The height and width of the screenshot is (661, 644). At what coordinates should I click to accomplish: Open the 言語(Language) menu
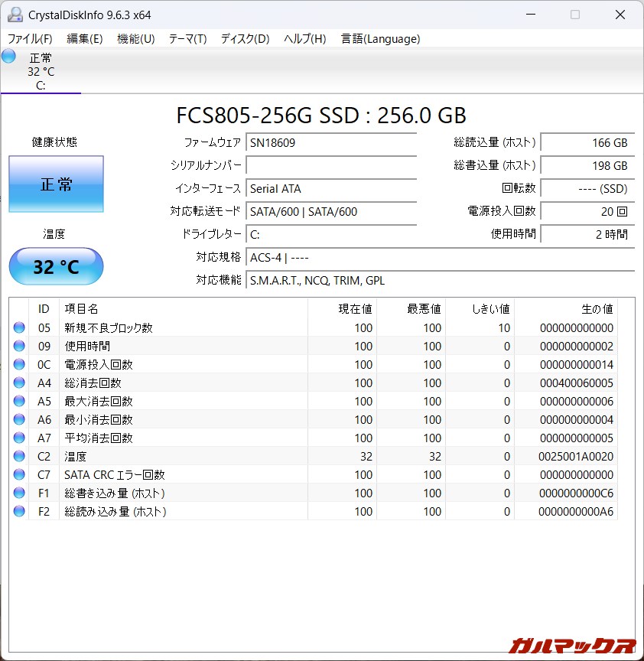click(x=380, y=38)
